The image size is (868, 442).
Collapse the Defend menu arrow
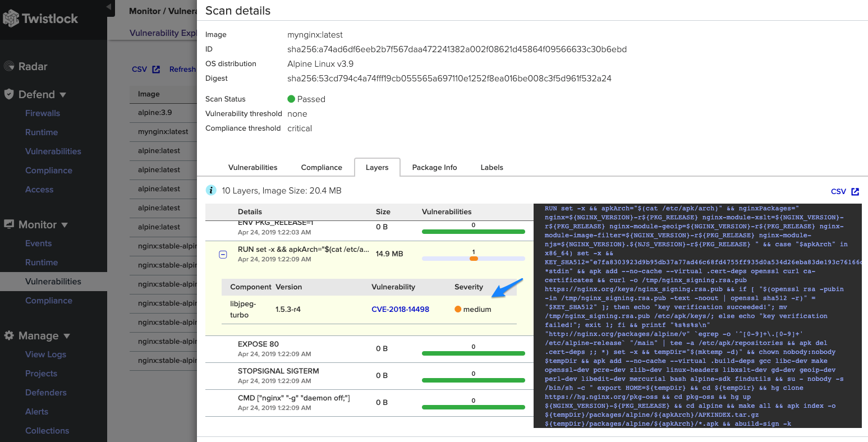point(63,95)
